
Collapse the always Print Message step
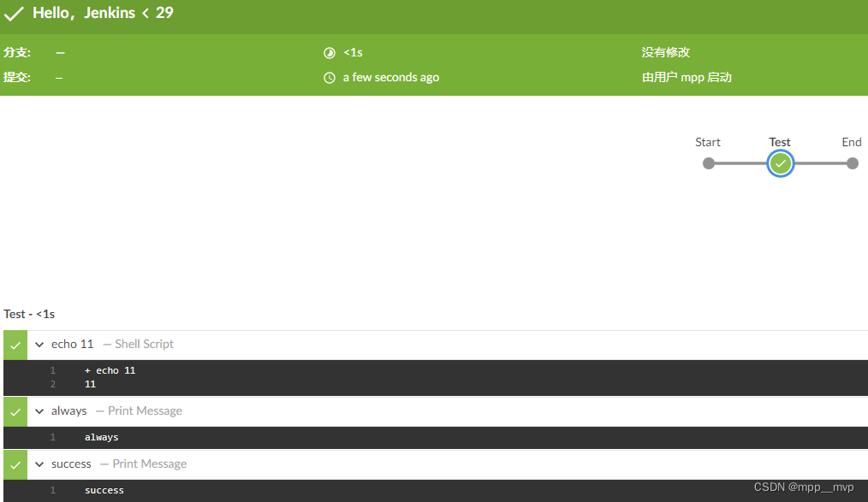click(x=39, y=411)
